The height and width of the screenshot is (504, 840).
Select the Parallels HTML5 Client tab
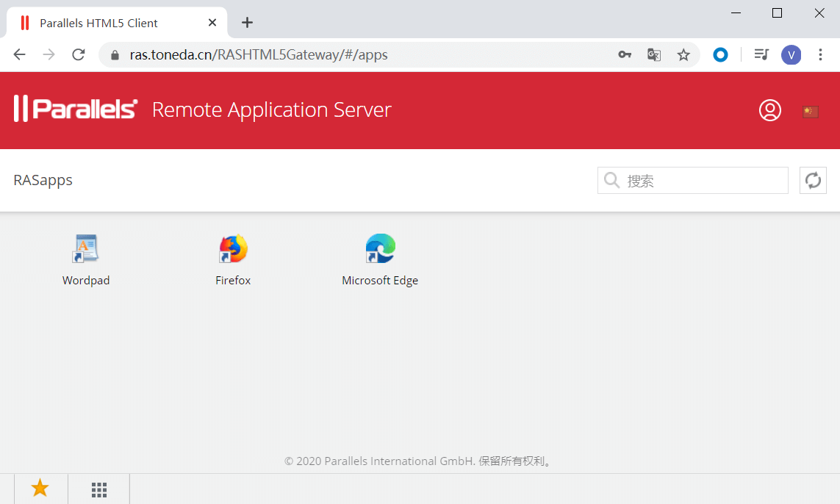pyautogui.click(x=117, y=23)
